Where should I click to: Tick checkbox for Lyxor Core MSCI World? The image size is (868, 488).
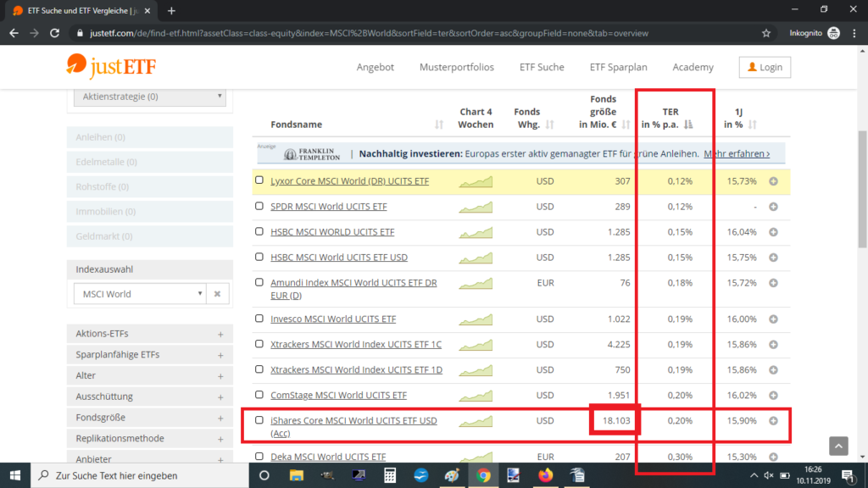click(259, 180)
